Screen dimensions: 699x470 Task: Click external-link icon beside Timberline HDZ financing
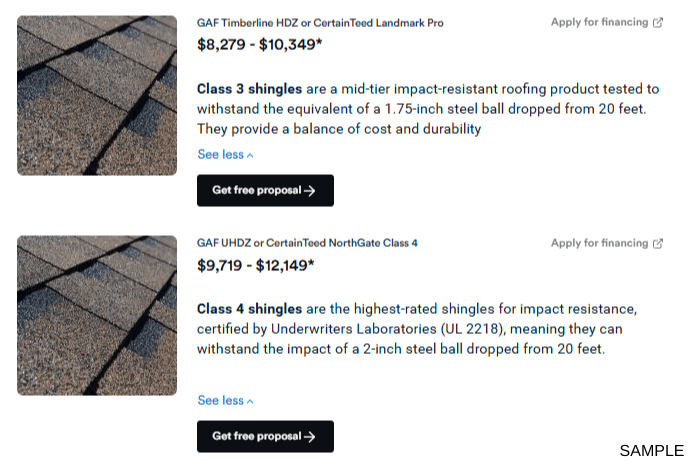[x=658, y=22]
